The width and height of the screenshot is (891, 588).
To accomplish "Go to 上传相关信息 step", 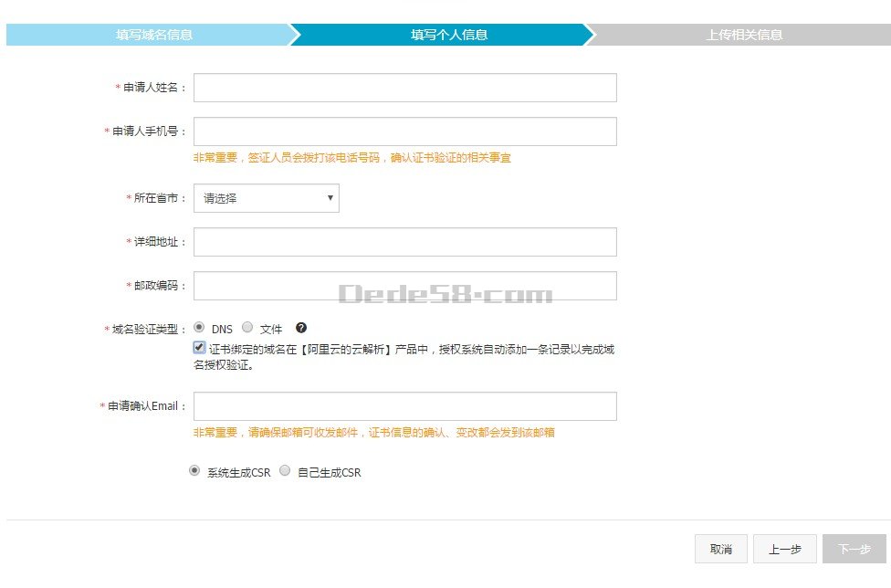I will pyautogui.click(x=743, y=35).
